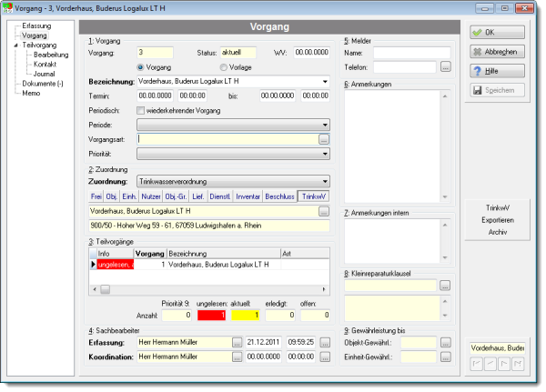
Task: Click the Abbrechen cancel button
Action: coord(497,52)
